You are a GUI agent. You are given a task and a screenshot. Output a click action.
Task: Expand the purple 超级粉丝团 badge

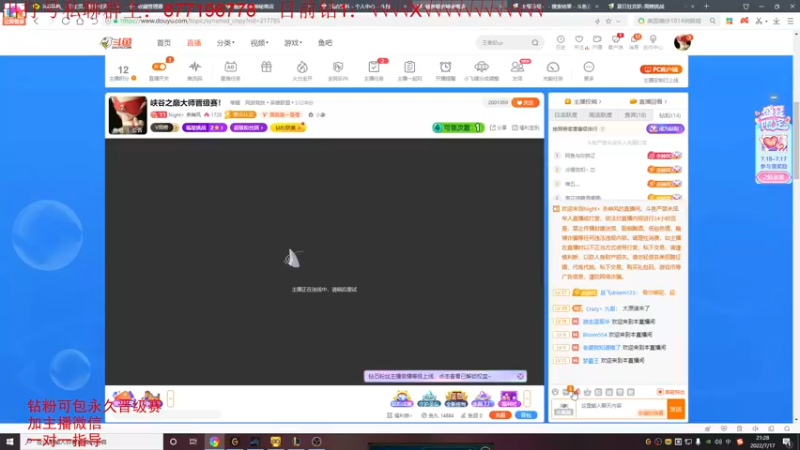[248, 128]
